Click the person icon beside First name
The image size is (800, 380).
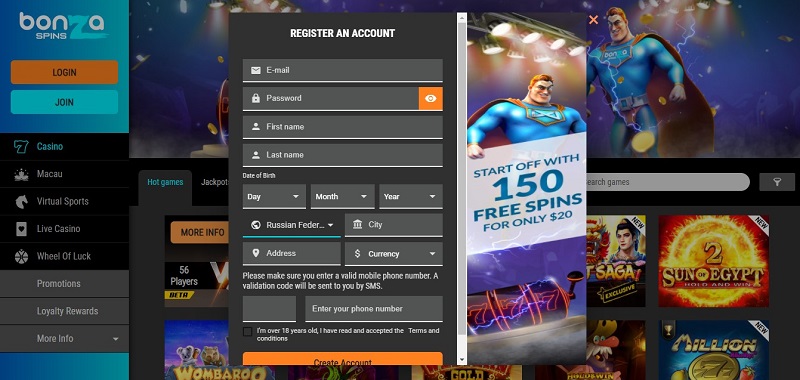pyautogui.click(x=256, y=126)
